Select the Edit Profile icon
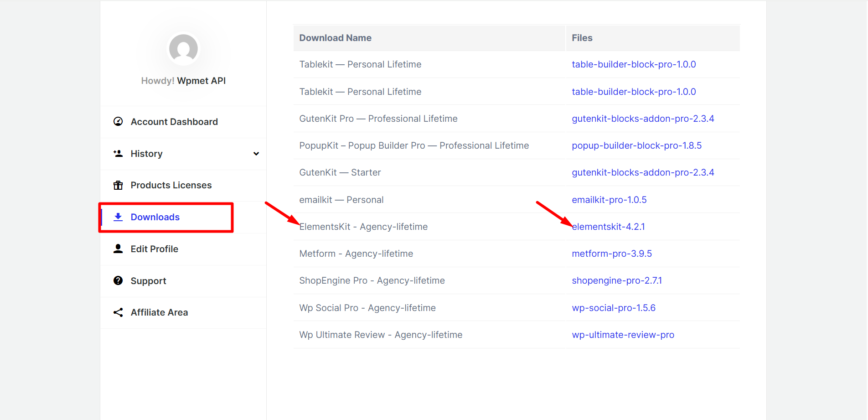Image resolution: width=868 pixels, height=420 pixels. point(118,249)
